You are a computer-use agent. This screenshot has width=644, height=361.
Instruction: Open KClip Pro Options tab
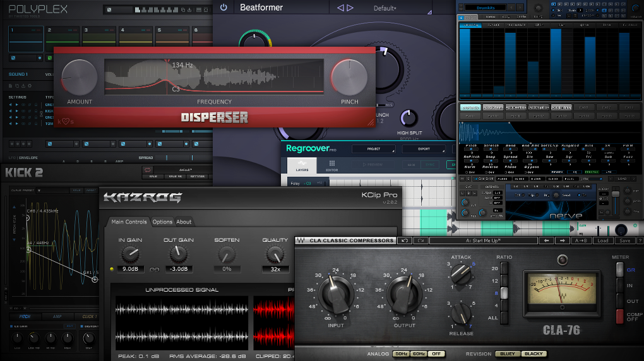pyautogui.click(x=162, y=222)
